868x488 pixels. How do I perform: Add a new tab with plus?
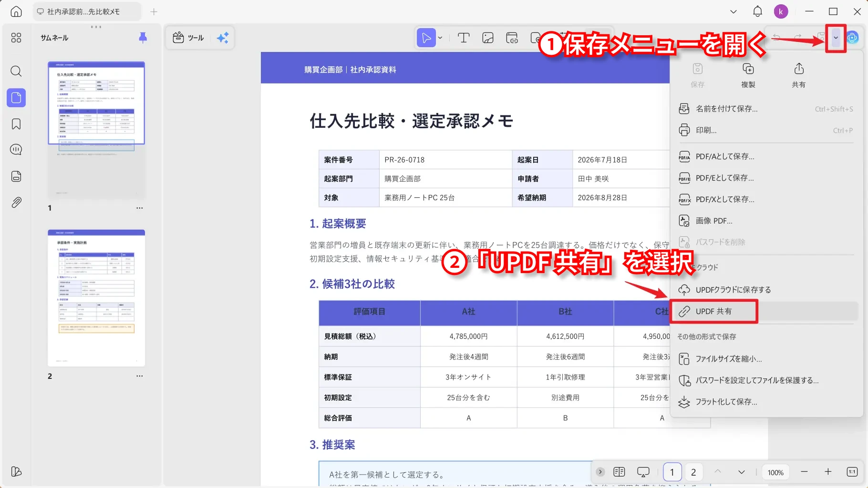(x=154, y=11)
